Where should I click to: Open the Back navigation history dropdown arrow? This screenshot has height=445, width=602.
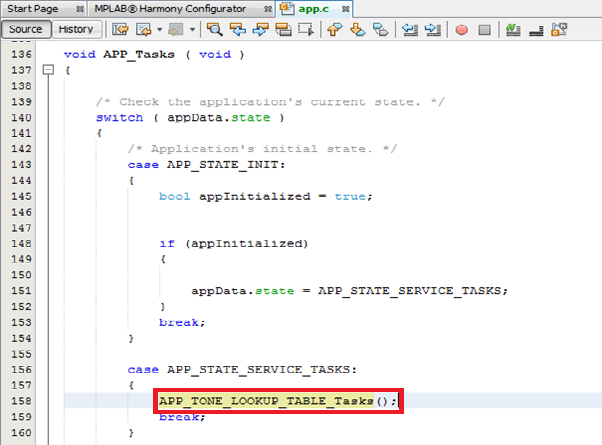160,30
